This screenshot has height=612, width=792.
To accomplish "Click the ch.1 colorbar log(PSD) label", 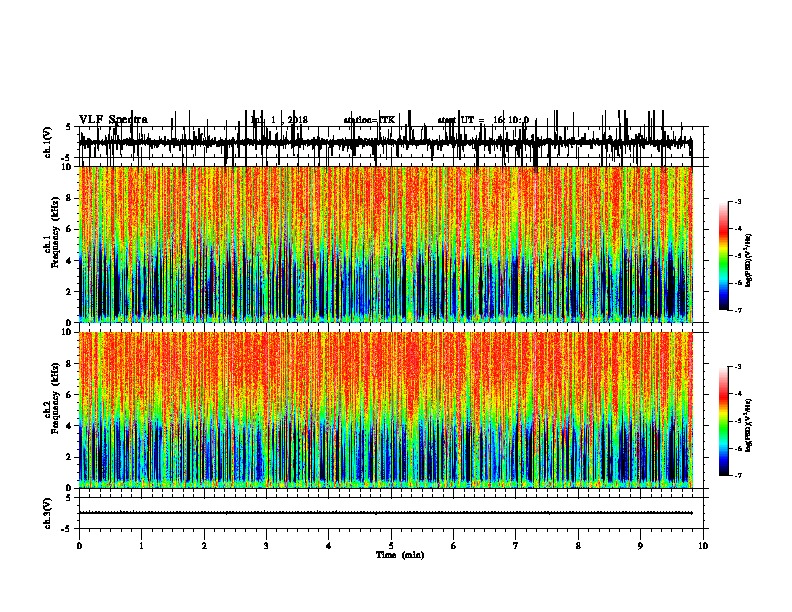I will click(748, 261).
